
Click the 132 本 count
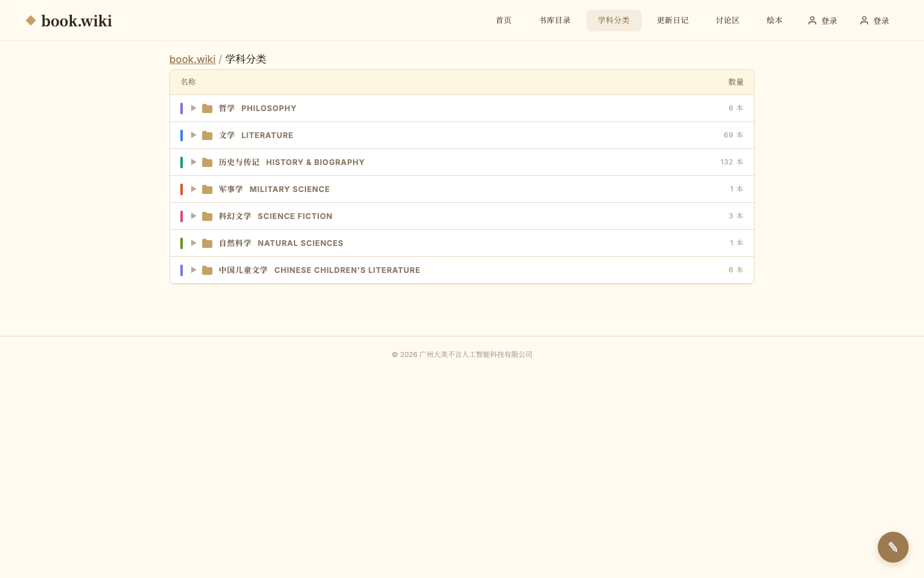[732, 162]
